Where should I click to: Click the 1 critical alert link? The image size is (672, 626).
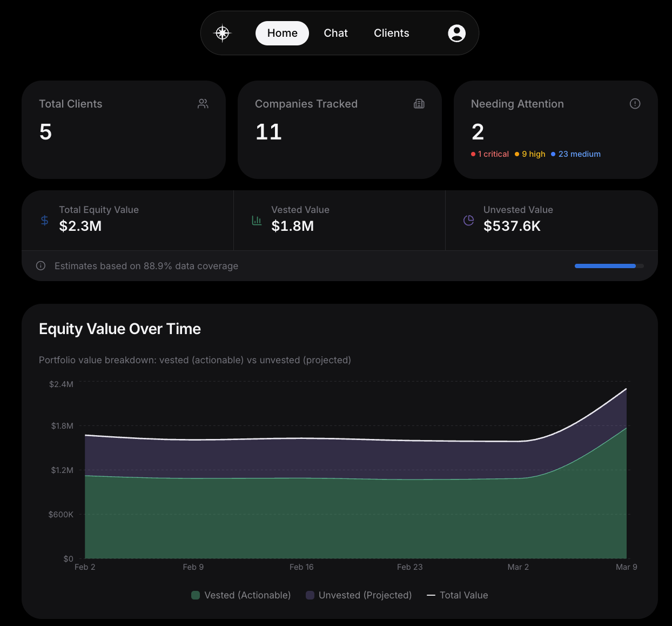click(489, 154)
